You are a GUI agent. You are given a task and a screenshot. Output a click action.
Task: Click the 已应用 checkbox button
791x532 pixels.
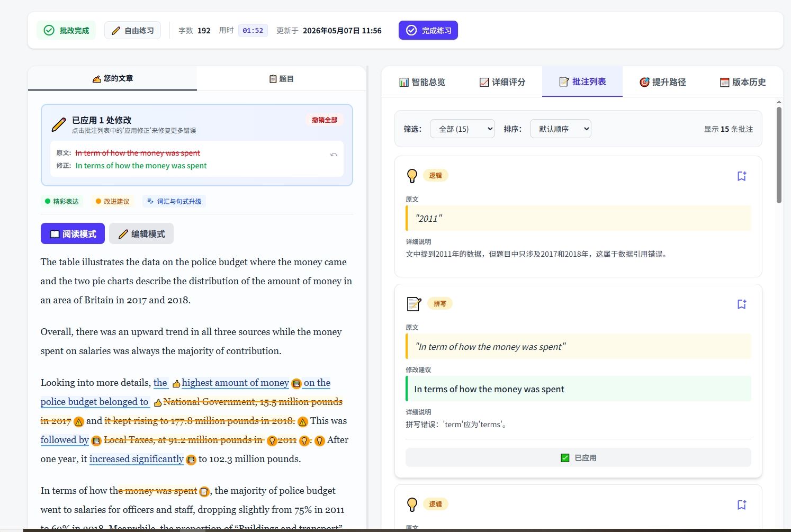(578, 458)
